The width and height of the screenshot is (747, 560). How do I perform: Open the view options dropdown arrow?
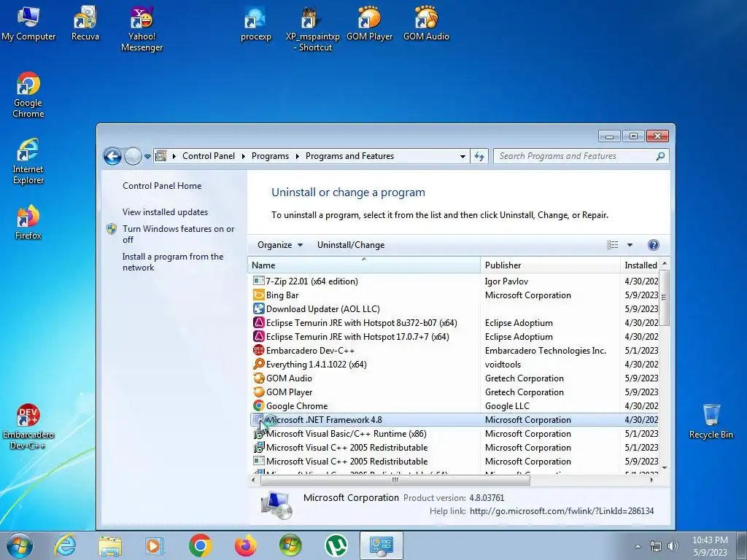tap(630, 245)
